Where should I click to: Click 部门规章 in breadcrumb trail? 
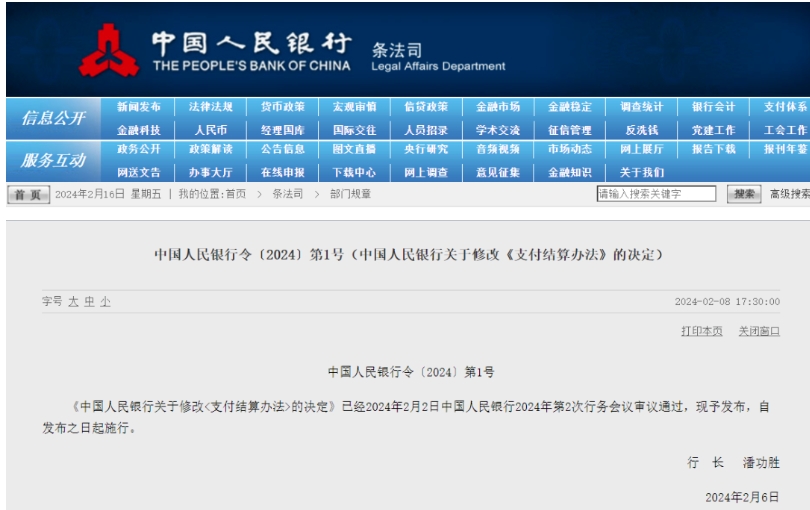pos(350,194)
